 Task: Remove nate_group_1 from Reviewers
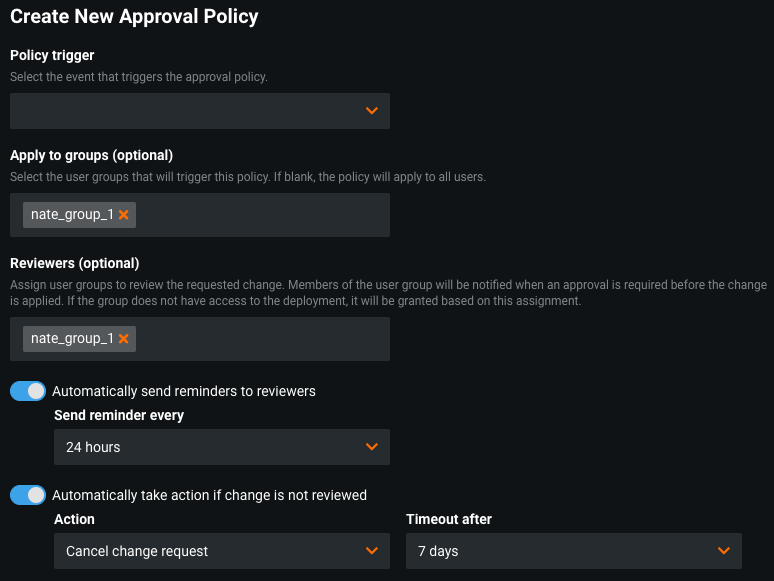tap(123, 339)
